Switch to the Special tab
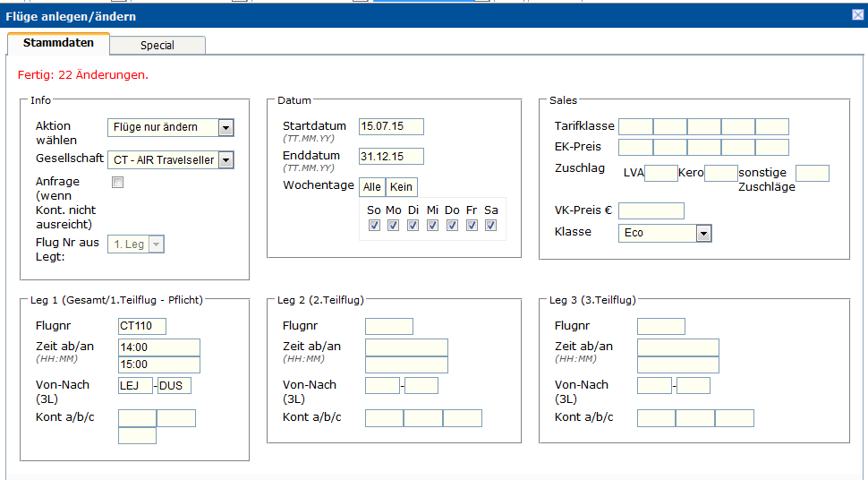Image resolution: width=868 pixels, height=480 pixels. point(157,45)
